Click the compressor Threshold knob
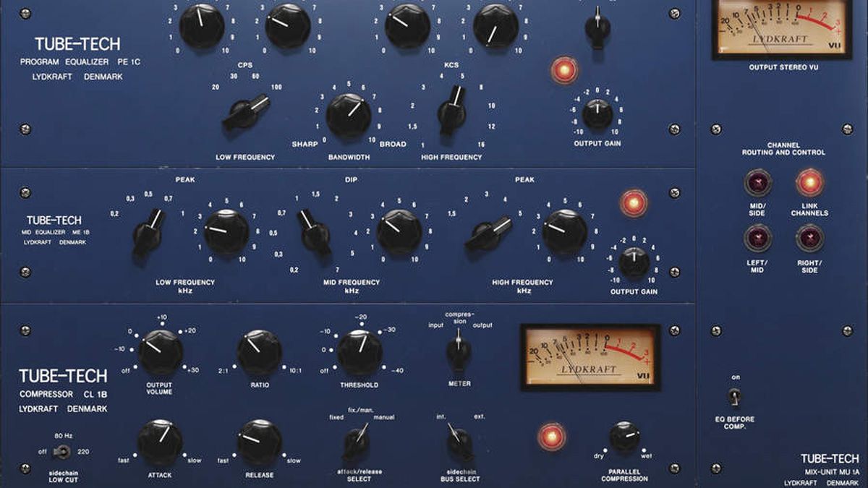 [359, 352]
